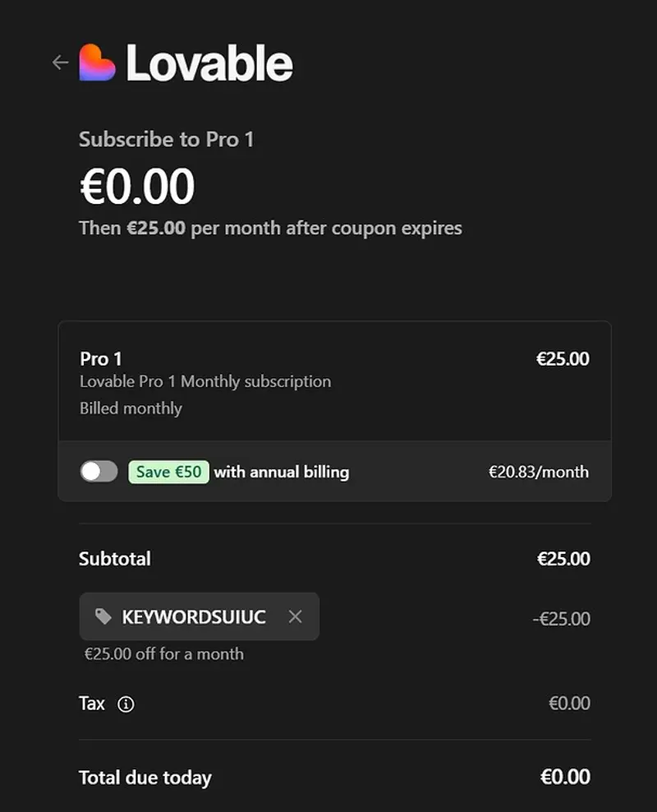Click 'Lovable Pro 1 Monthly subscription' description
Image resolution: width=657 pixels, height=812 pixels.
pos(205,381)
